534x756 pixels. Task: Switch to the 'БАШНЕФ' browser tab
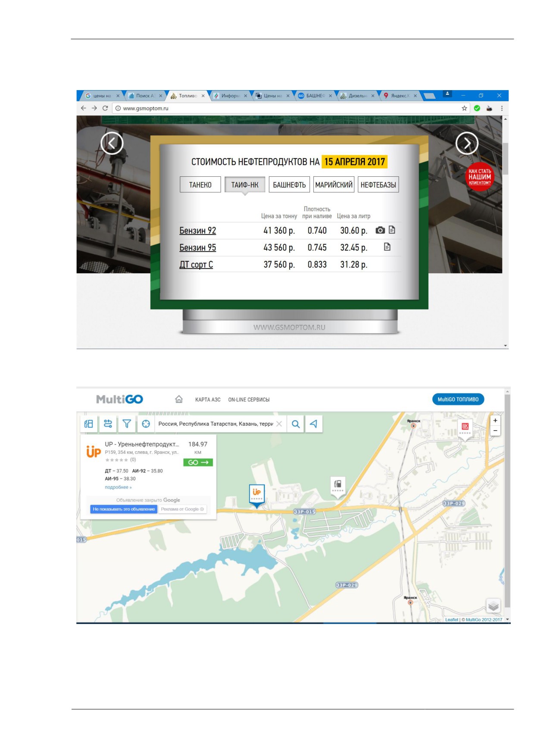[315, 96]
